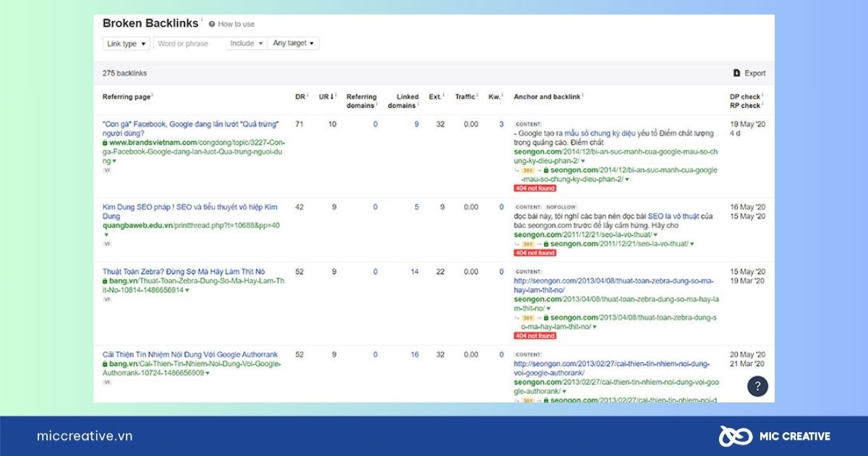Image resolution: width=868 pixels, height=456 pixels.
Task: Click the "mẫu số chung kỳ diệu" anchor link
Action: pos(600,133)
